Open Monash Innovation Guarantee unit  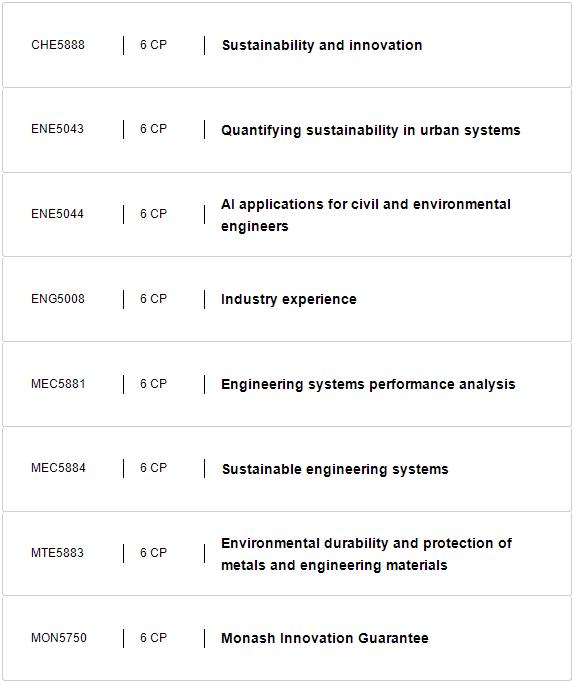click(325, 638)
